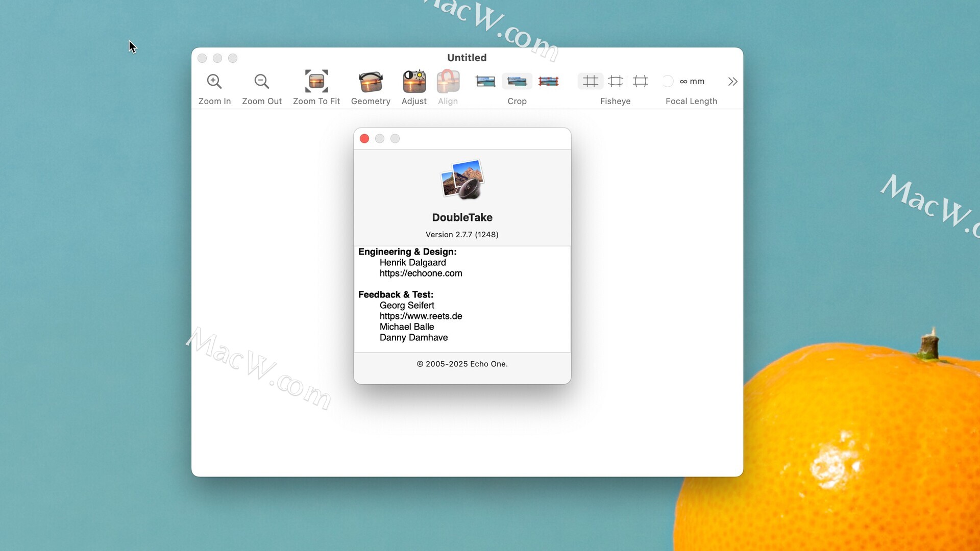Open the https://www.reets.de link
Screen dimensions: 980x551
[421, 316]
